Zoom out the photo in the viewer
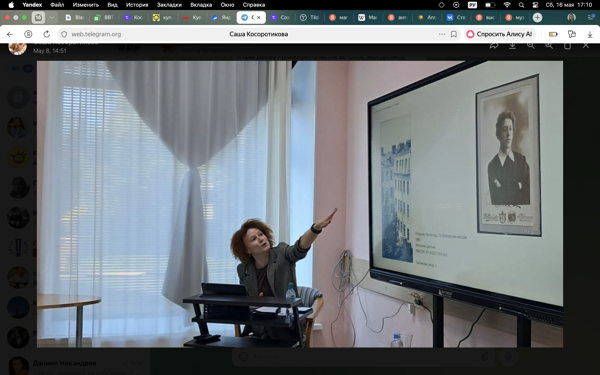Screen dimensions: 600x375 click(531, 46)
